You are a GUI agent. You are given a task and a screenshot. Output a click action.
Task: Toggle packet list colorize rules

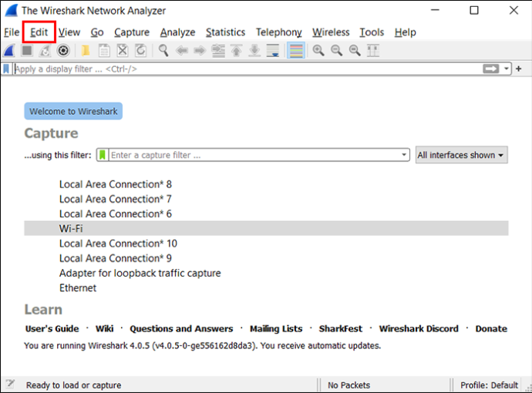(296, 51)
